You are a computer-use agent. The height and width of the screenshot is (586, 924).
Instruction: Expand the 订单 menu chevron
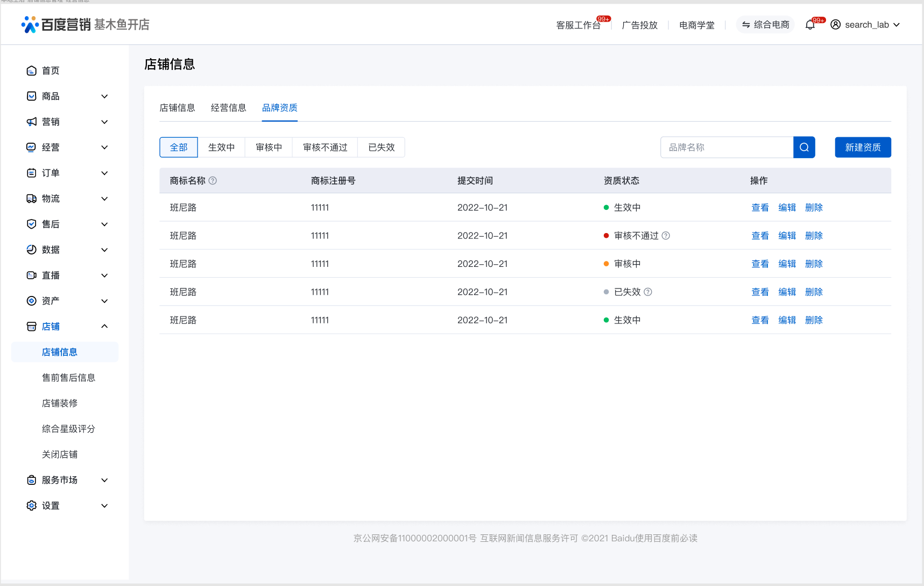point(104,173)
